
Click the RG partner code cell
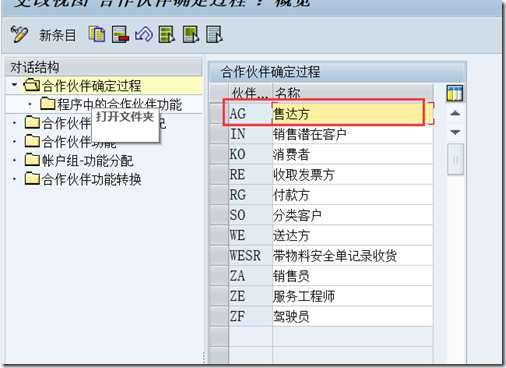point(250,195)
